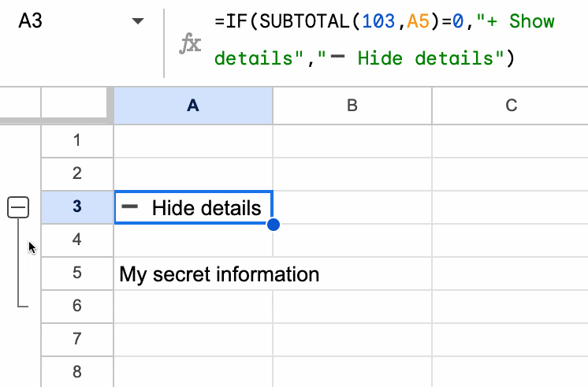Select column C header
Image resolution: width=588 pixels, height=387 pixels.
[511, 106]
